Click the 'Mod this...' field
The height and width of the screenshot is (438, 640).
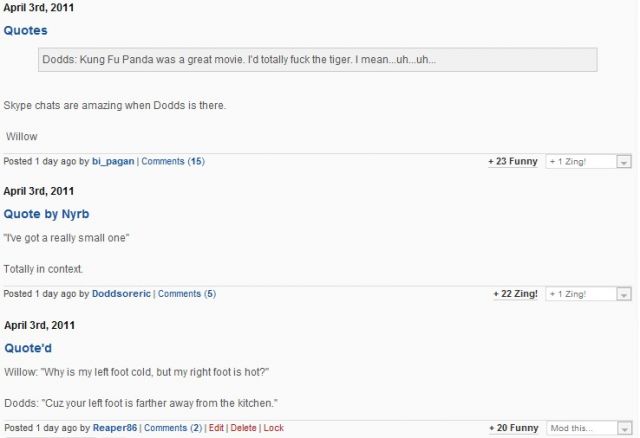point(580,429)
